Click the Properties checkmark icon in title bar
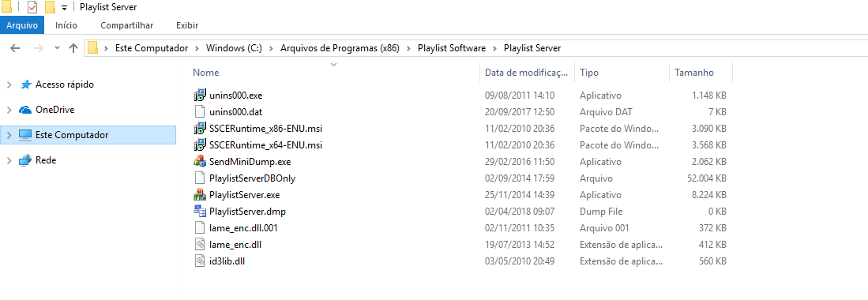The image size is (868, 300). 32,7
